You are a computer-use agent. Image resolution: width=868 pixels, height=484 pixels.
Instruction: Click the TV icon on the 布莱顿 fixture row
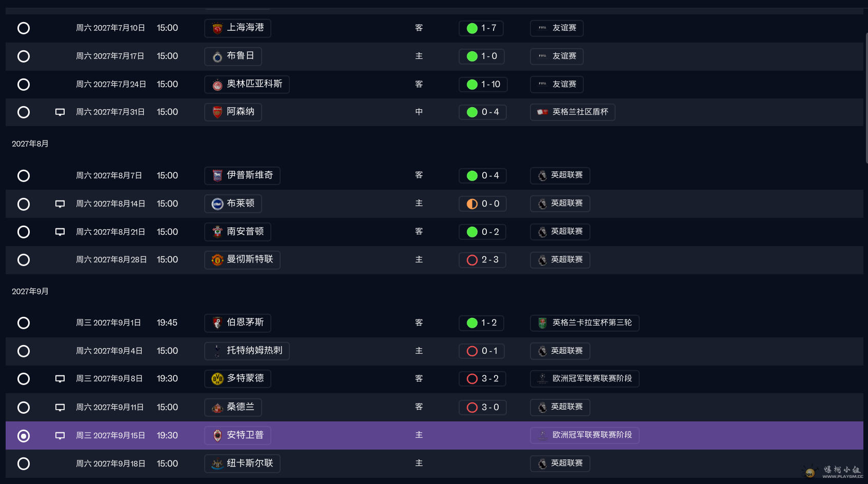pos(60,204)
